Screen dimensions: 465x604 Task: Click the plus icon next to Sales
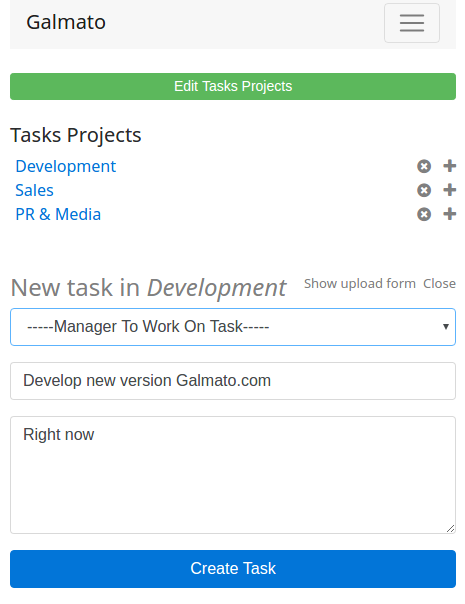[450, 190]
